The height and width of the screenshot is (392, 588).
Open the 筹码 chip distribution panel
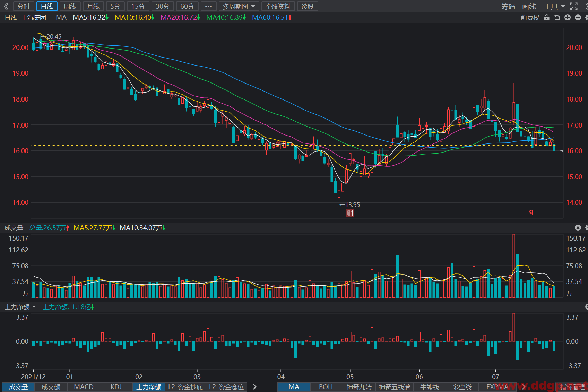click(x=508, y=6)
